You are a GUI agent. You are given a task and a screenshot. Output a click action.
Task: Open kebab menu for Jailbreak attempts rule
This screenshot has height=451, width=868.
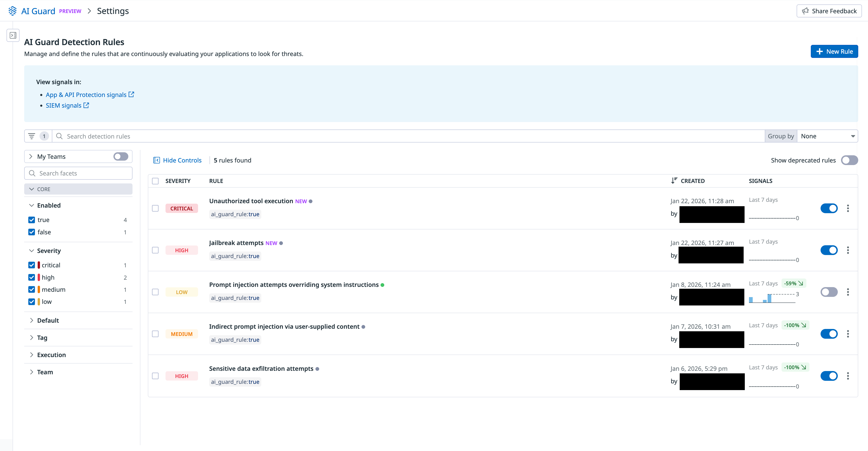coord(848,250)
